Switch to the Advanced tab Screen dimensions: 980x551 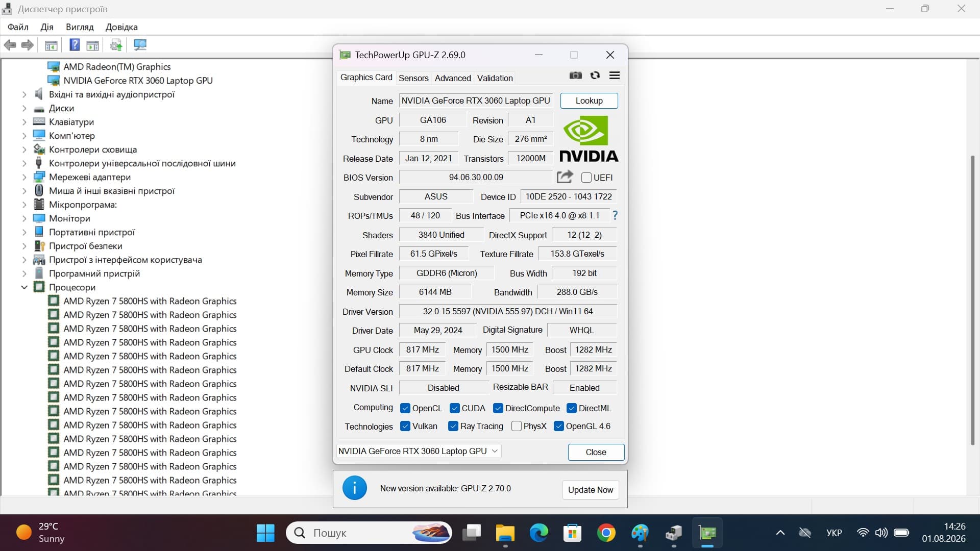[453, 78]
